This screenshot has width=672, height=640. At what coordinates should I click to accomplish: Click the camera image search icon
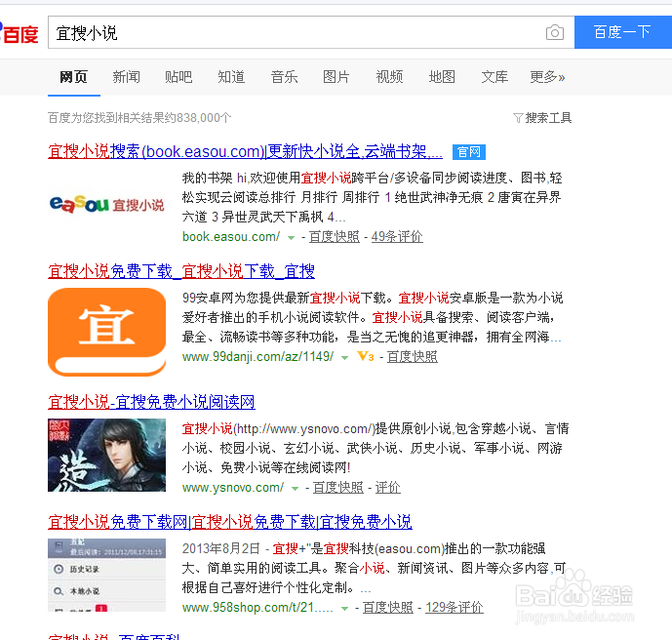click(555, 32)
